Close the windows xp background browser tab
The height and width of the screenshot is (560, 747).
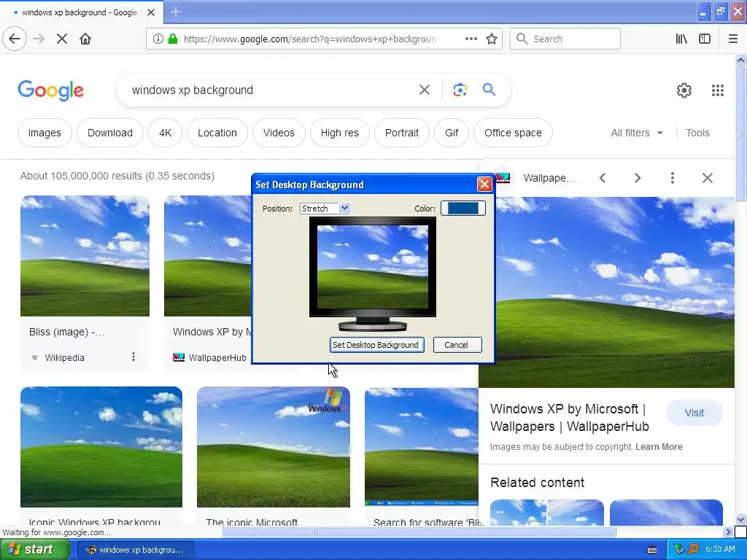[151, 12]
